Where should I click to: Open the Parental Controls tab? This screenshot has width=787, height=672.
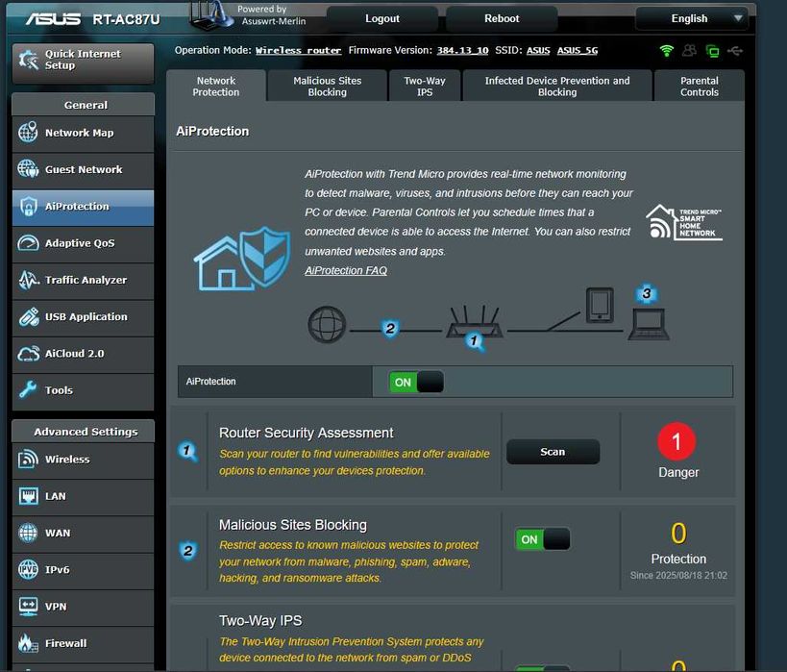click(x=700, y=87)
